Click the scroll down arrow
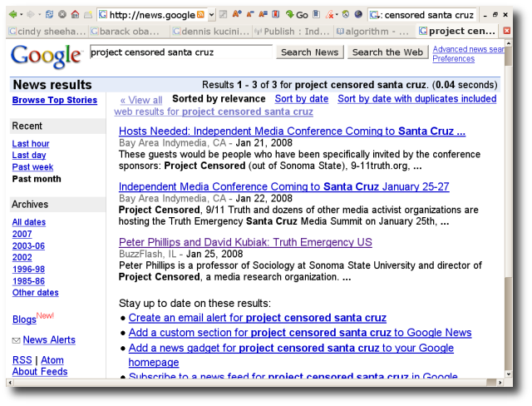Viewport: 532px width, 406px height. coord(508,374)
